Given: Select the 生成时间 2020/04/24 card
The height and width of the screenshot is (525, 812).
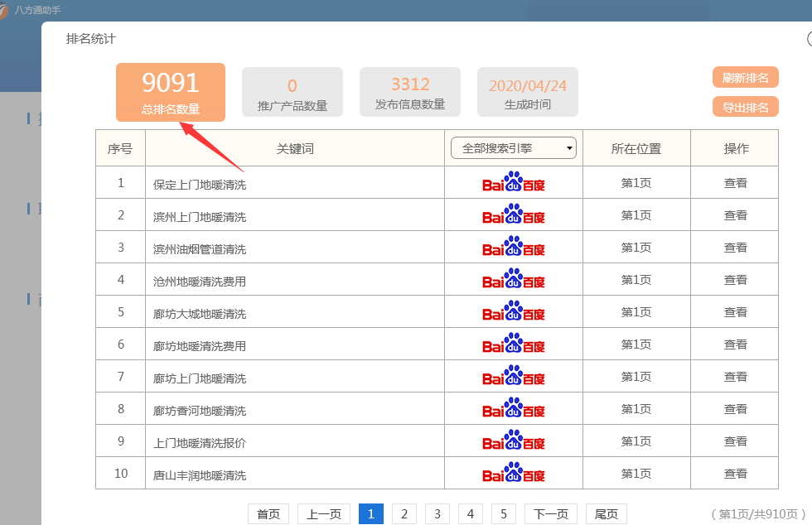Looking at the screenshot, I should click(527, 92).
